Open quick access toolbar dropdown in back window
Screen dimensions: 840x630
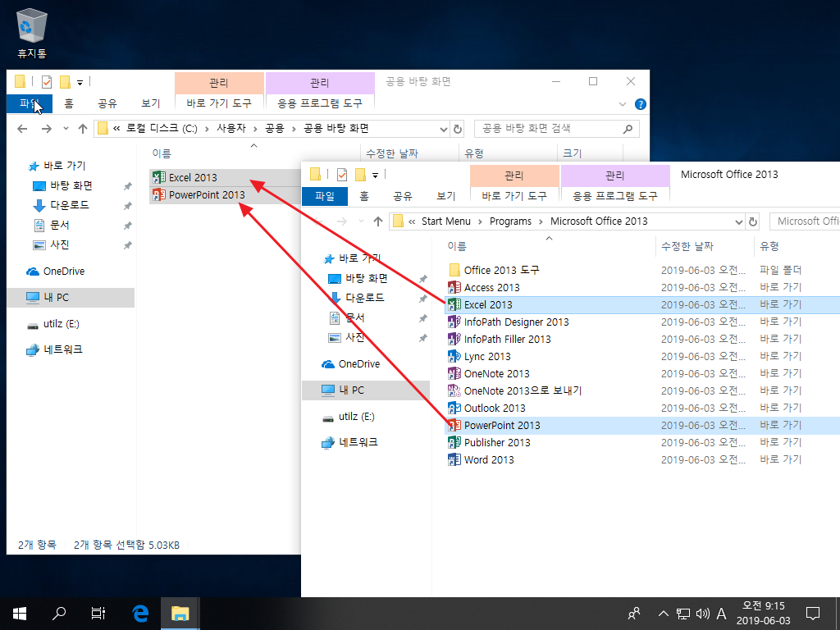pyautogui.click(x=80, y=83)
